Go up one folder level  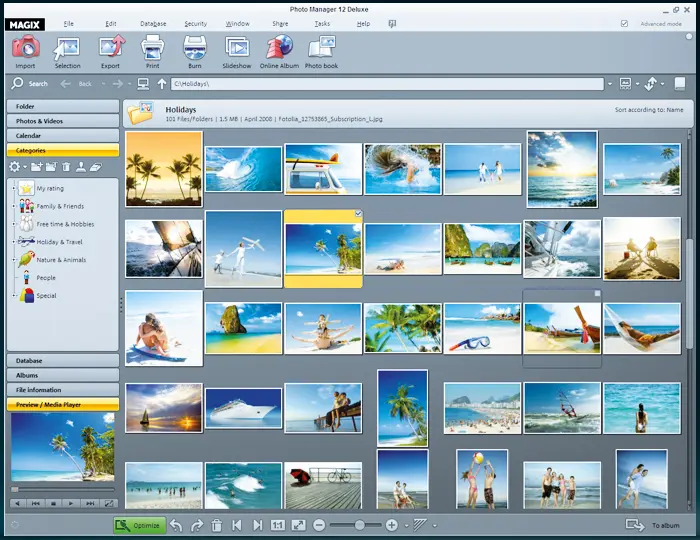pyautogui.click(x=162, y=83)
